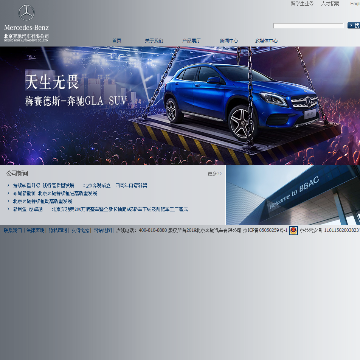Open the third footer link

[x=58, y=230]
